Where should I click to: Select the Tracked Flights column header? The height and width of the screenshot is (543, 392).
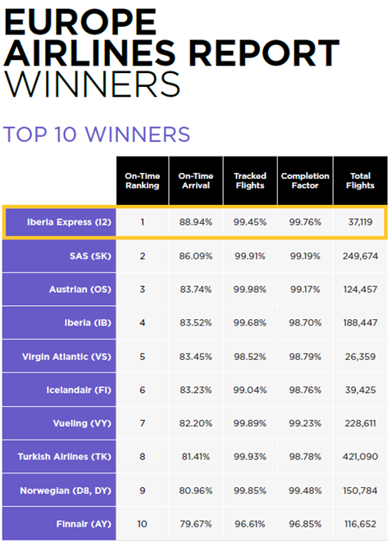pos(250,180)
